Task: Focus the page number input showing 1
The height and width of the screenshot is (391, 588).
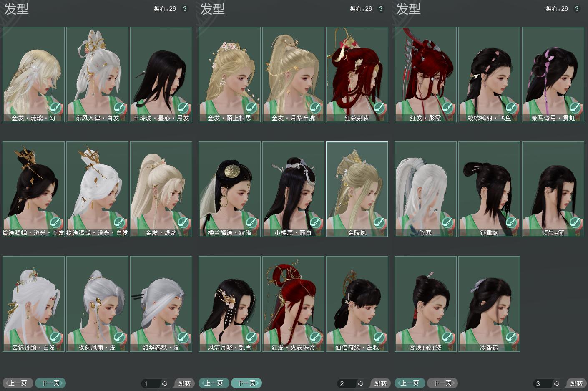Action: tap(151, 383)
